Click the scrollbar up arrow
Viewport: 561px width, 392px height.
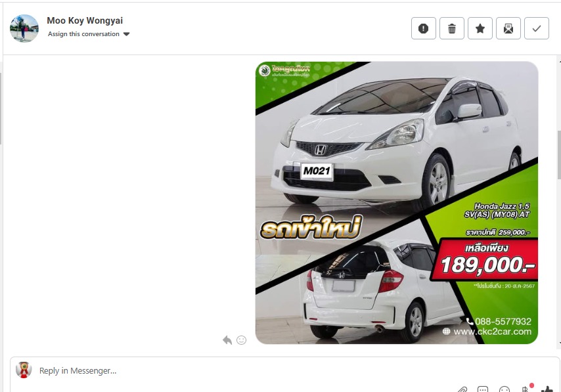[x=559, y=62]
